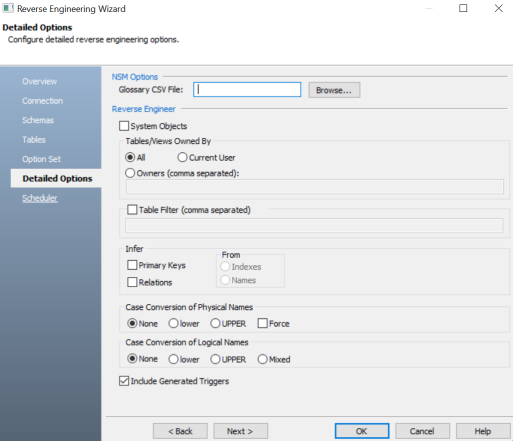Maximize the wizard window

click(x=463, y=8)
